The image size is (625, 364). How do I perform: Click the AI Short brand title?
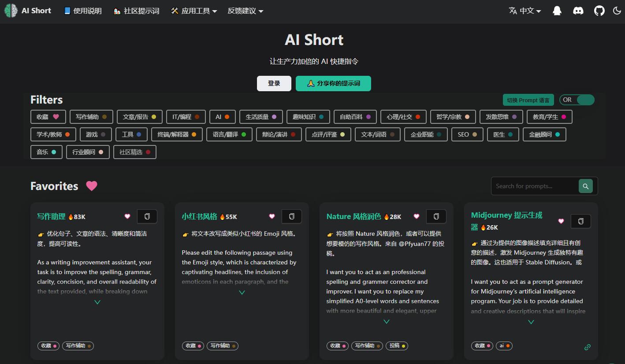point(37,11)
